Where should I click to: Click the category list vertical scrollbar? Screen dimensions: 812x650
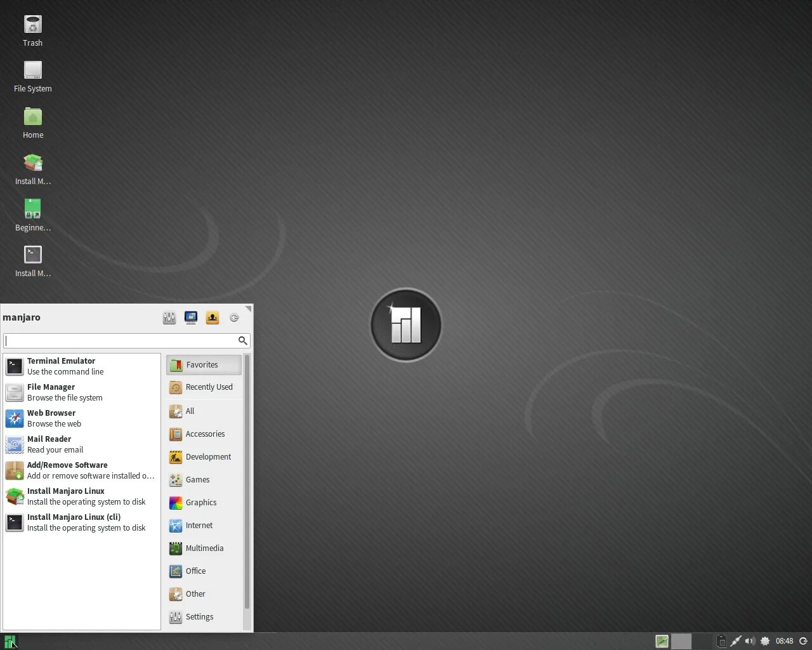point(247,482)
